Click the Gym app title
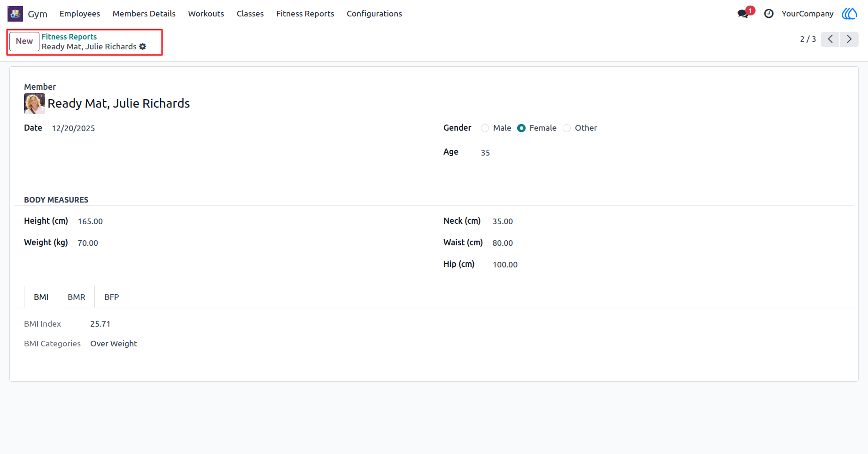Image resolution: width=868 pixels, height=454 pixels. (x=38, y=14)
